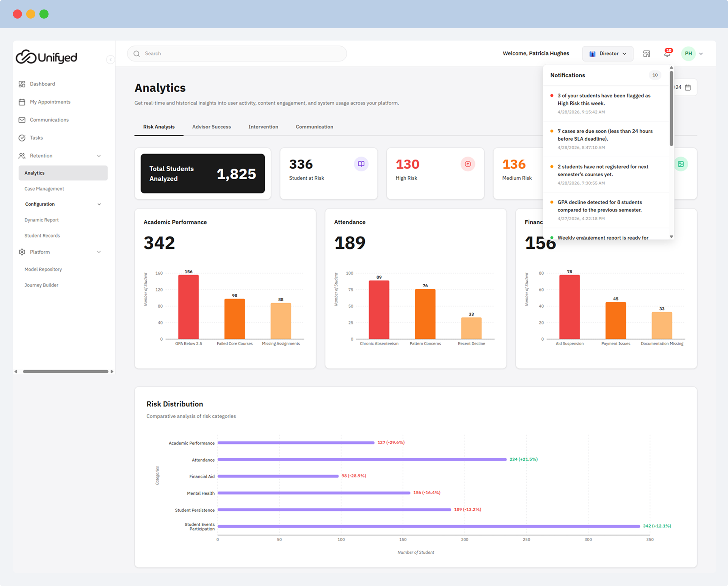Click the High Risk arrow icon
This screenshot has width=728, height=586.
468,164
